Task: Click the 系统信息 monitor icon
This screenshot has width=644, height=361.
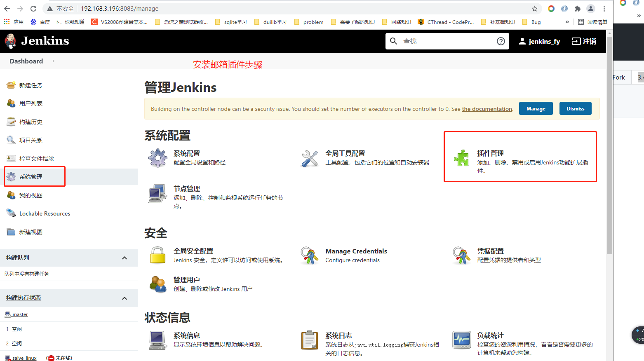Action: point(158,340)
